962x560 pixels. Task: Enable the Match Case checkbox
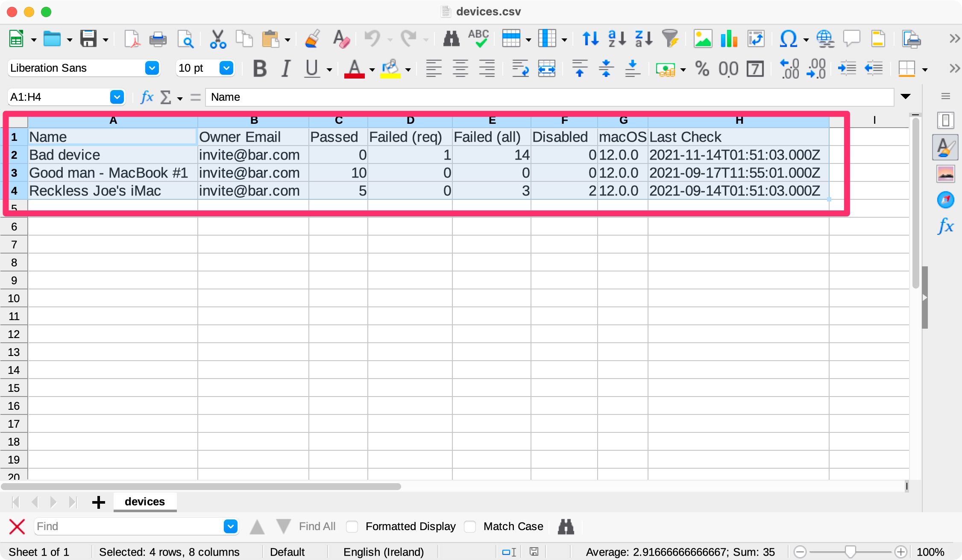coord(470,527)
